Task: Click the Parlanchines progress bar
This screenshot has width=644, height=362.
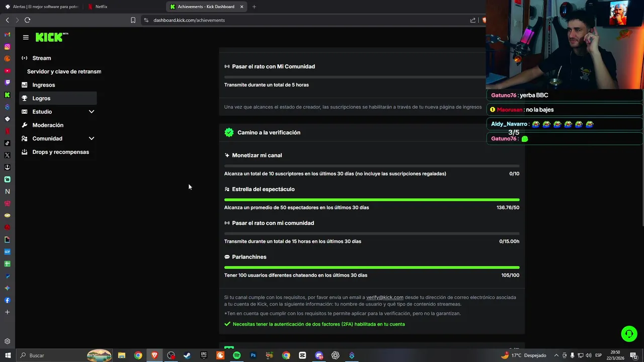Action: pyautogui.click(x=372, y=267)
